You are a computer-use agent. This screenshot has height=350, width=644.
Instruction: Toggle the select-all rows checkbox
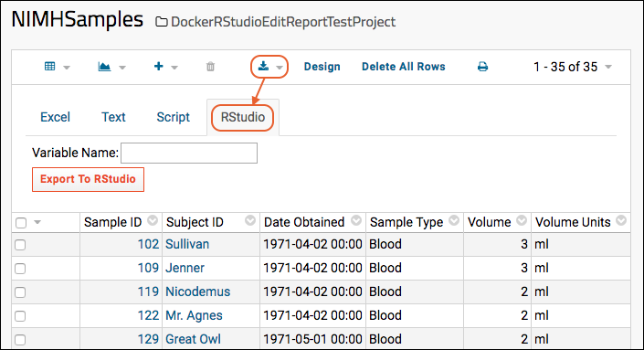(21, 223)
